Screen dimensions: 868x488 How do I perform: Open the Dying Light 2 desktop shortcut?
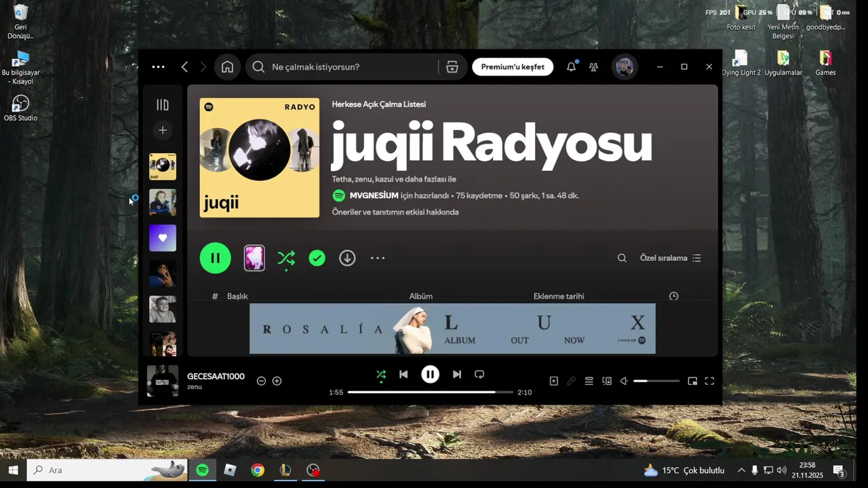741,63
